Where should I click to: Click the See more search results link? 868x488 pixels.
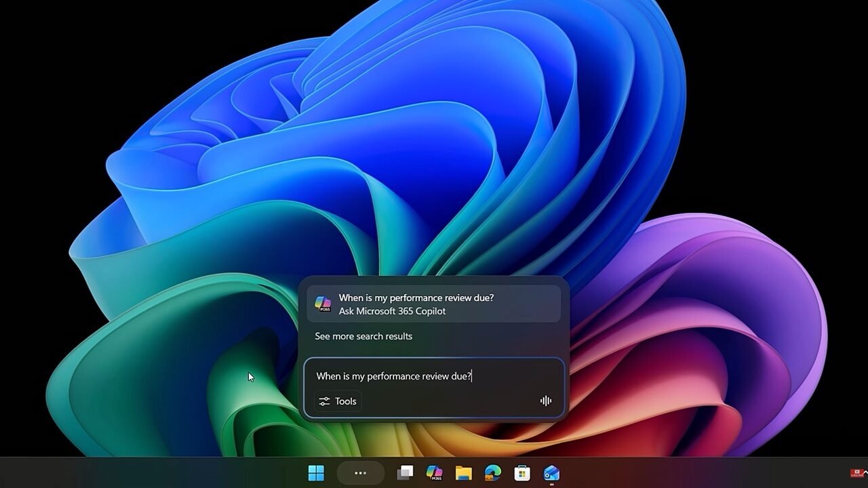(363, 336)
